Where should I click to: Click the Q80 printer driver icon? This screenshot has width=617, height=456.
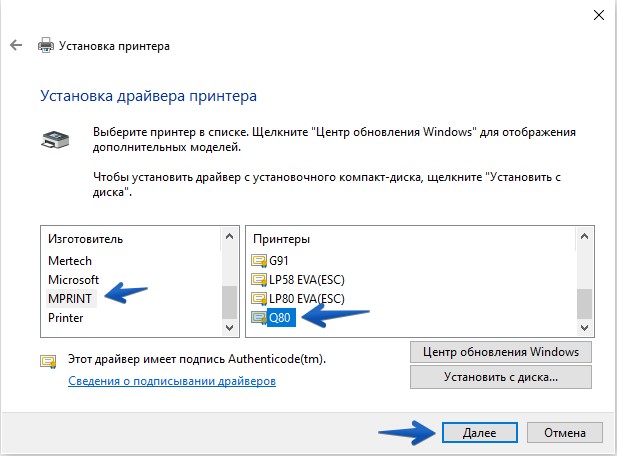[259, 318]
